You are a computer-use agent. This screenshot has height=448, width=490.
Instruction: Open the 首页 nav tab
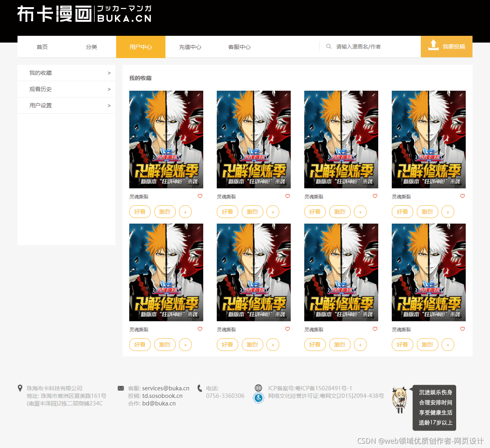pos(42,47)
